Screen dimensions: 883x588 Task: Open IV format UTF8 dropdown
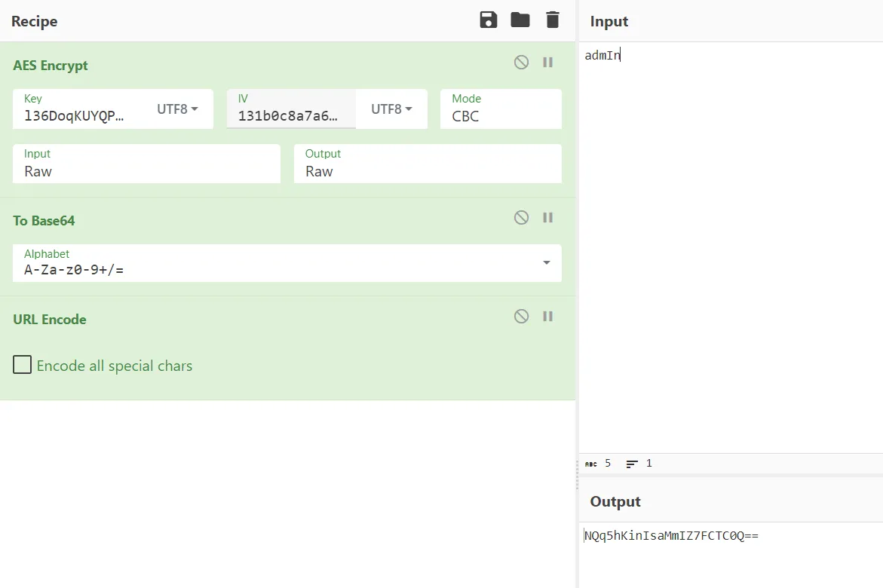[x=392, y=109]
